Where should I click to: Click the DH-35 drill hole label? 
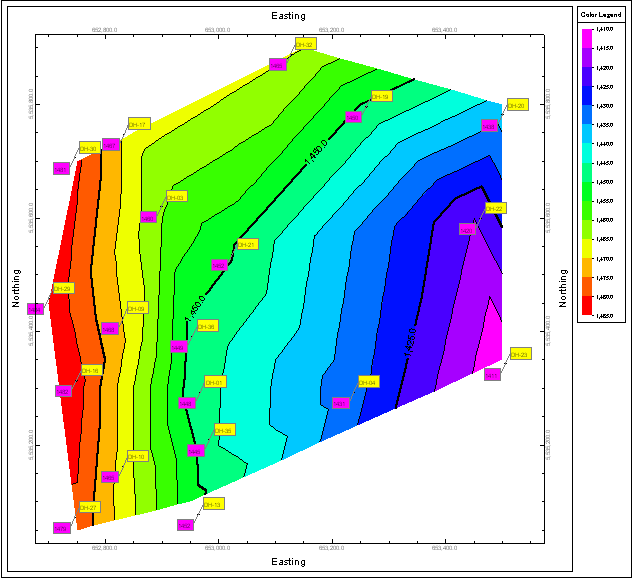[224, 430]
